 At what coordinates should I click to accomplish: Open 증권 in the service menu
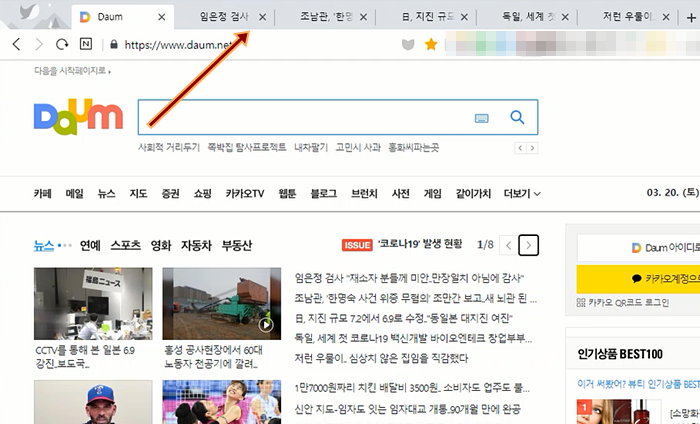(171, 193)
